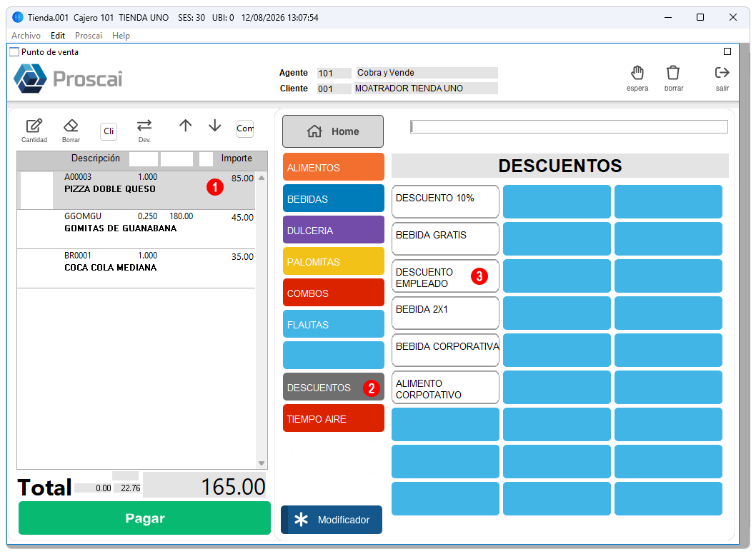Click the green Pagar button
The height and width of the screenshot is (554, 756).
point(144,518)
